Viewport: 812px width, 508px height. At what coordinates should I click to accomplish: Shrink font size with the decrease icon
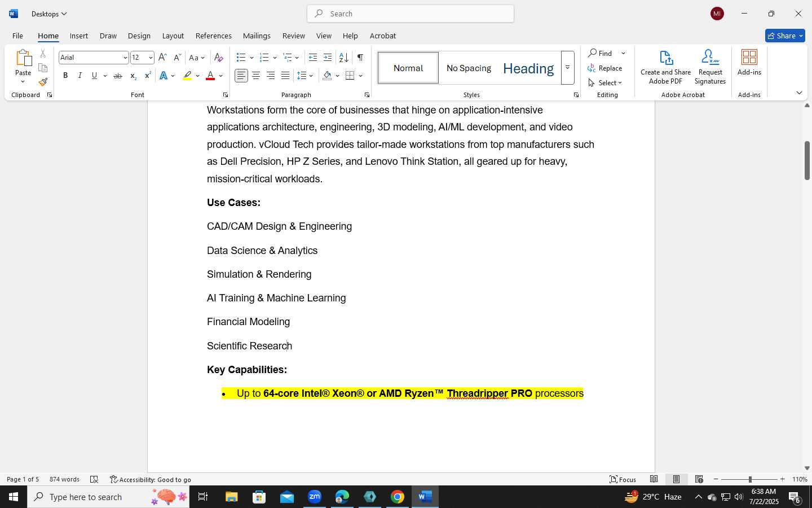[177, 58]
